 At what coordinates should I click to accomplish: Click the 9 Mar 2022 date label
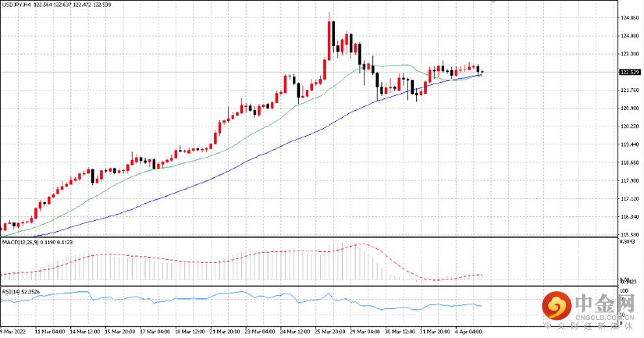(13, 331)
